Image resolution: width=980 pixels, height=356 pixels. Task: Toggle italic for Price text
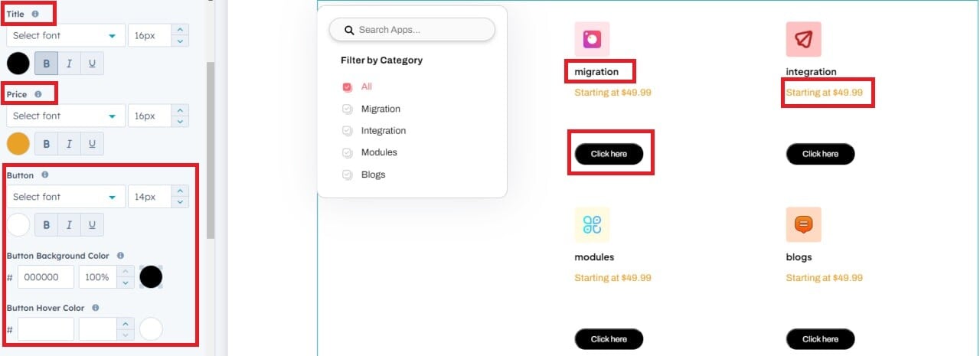[x=69, y=144]
